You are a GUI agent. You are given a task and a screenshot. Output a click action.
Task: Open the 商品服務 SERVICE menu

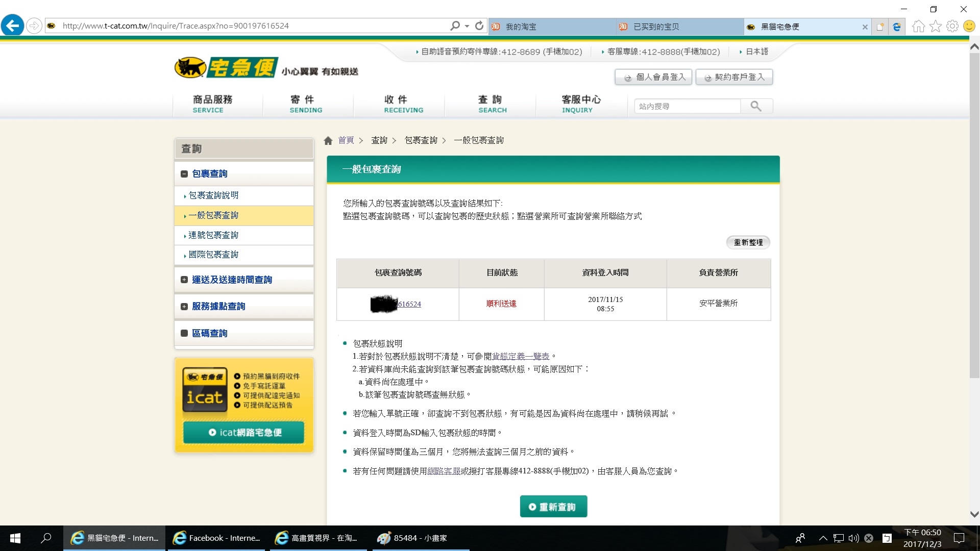(212, 104)
